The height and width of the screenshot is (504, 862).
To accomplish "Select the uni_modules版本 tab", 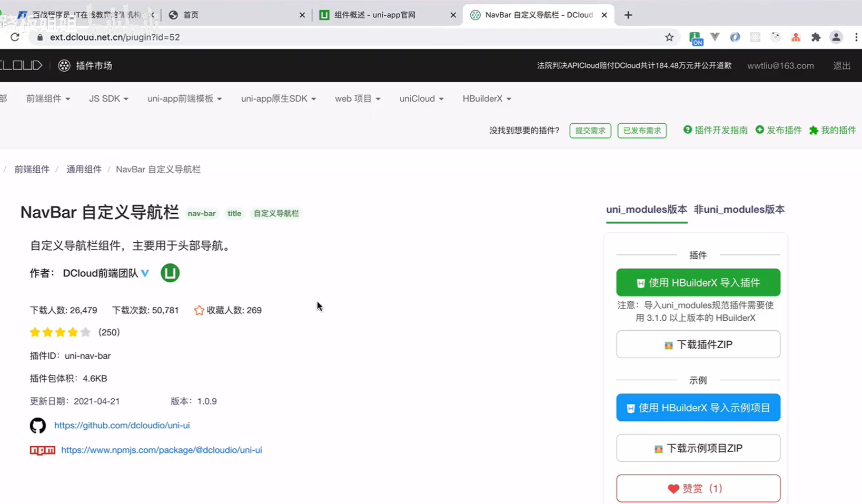I will click(647, 210).
